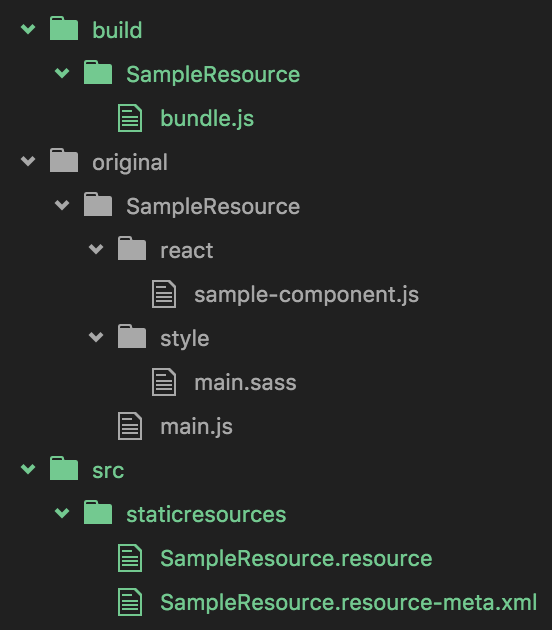Click the sample-component.js file icon
The height and width of the screenshot is (630, 552).
pos(164,294)
